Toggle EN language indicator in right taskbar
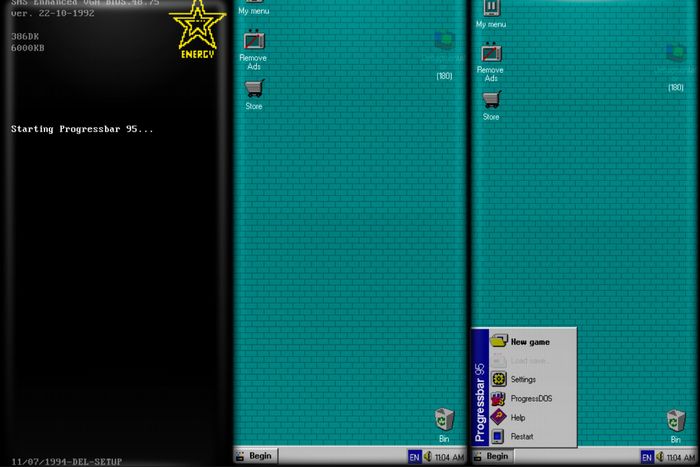Viewport: 700px width, 467px height. click(647, 456)
